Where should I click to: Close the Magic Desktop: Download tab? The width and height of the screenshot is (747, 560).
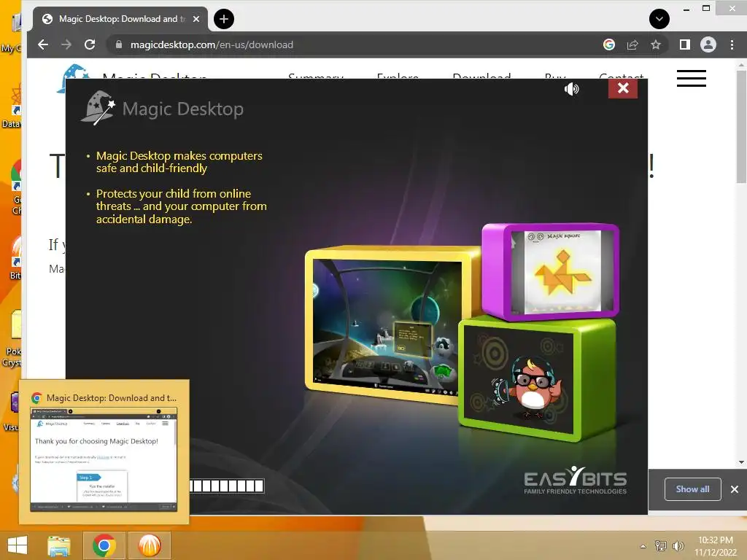point(196,19)
